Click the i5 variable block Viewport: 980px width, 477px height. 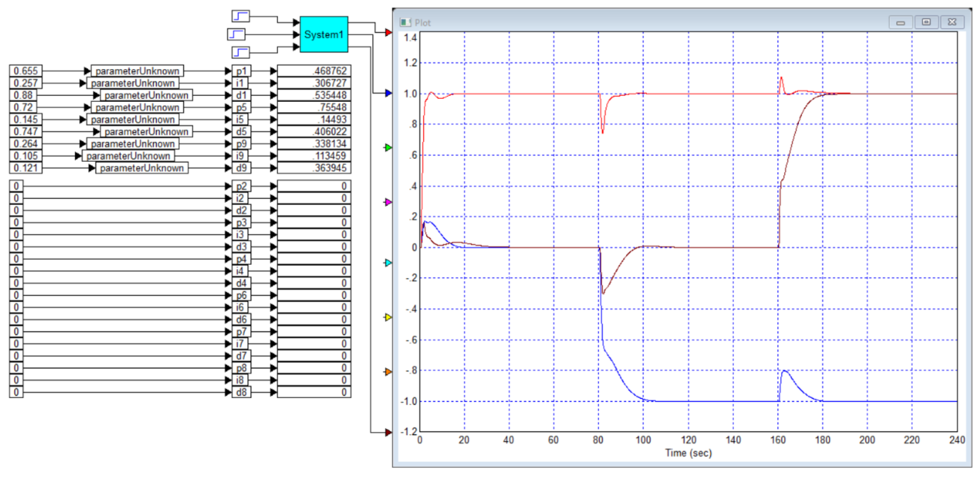point(240,119)
